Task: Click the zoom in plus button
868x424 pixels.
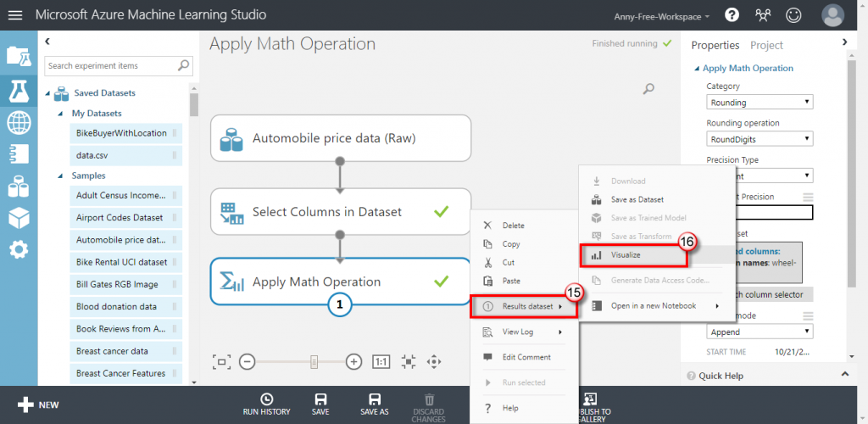Action: pyautogui.click(x=353, y=362)
